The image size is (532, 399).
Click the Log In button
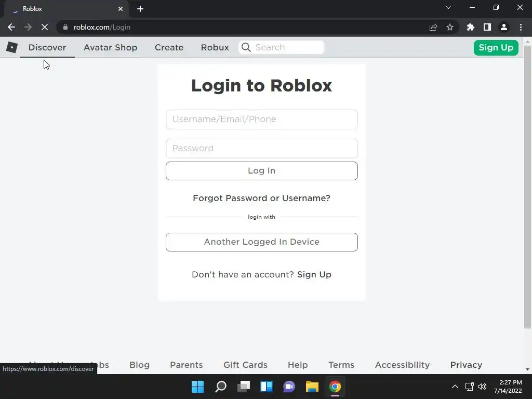coord(262,170)
